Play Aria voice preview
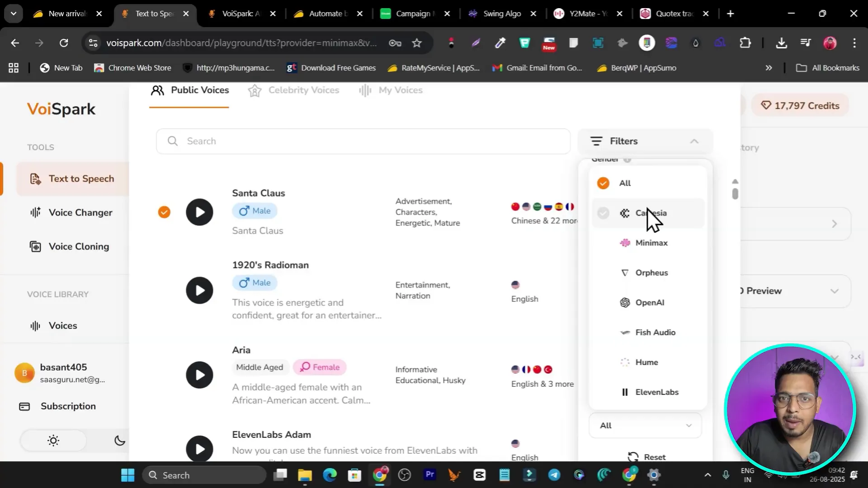Screen dimensions: 868x488 [x=199, y=375]
